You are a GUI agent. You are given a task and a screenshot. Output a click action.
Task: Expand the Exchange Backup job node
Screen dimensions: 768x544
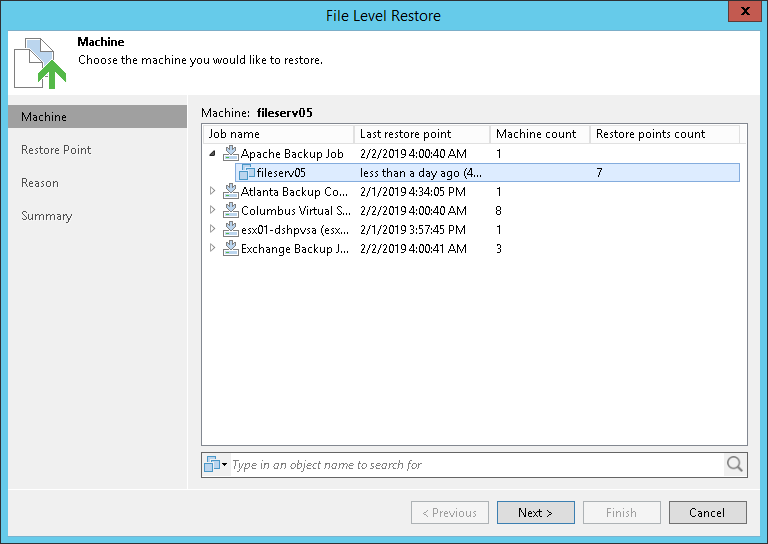coord(212,249)
